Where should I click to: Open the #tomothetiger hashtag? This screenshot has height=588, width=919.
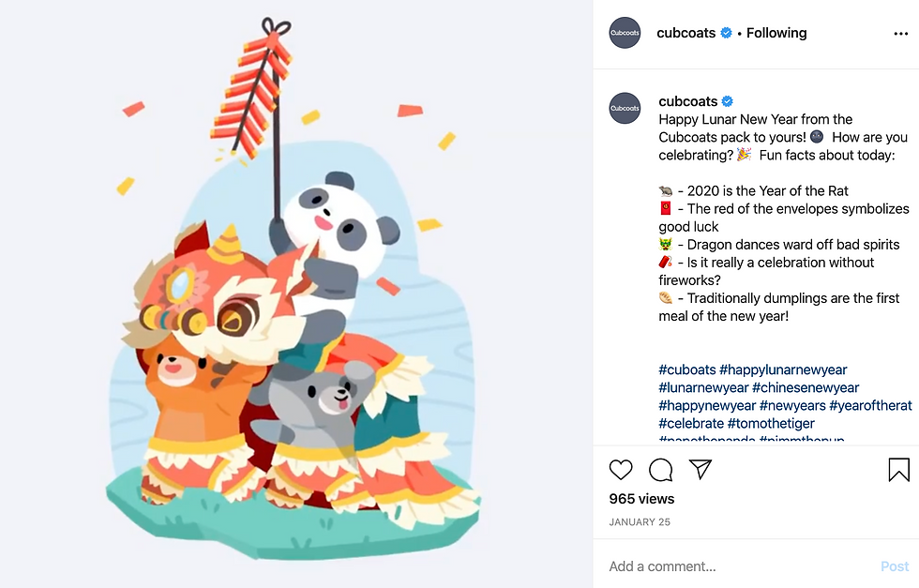pos(771,423)
